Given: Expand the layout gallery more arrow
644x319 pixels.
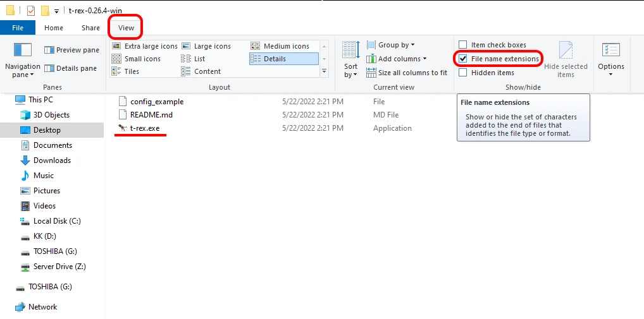Looking at the screenshot, I should 325,71.
